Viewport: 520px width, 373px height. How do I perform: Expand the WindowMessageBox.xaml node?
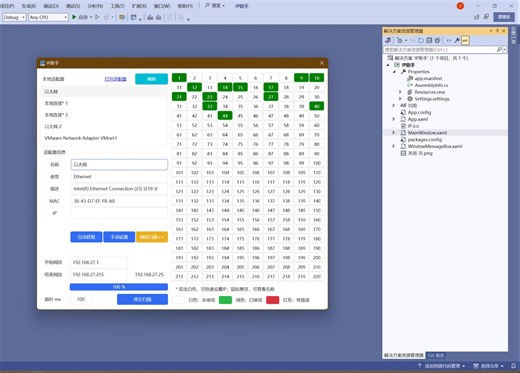(x=394, y=146)
